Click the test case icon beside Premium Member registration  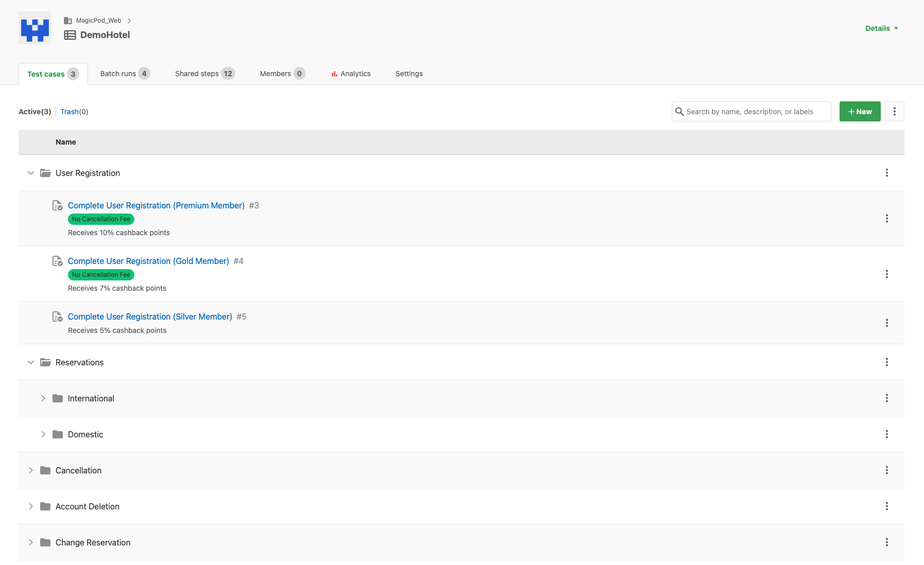pyautogui.click(x=58, y=205)
